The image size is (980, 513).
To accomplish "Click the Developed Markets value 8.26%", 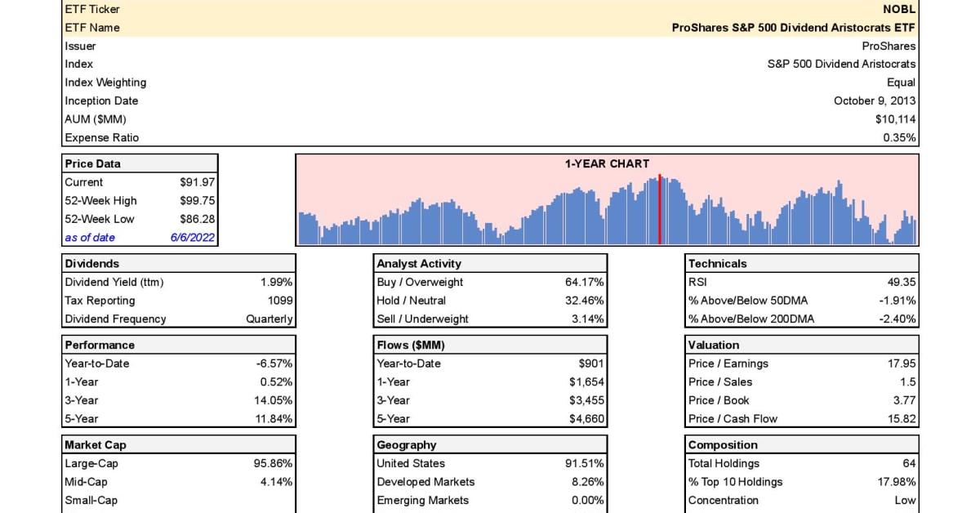I will coord(588,482).
